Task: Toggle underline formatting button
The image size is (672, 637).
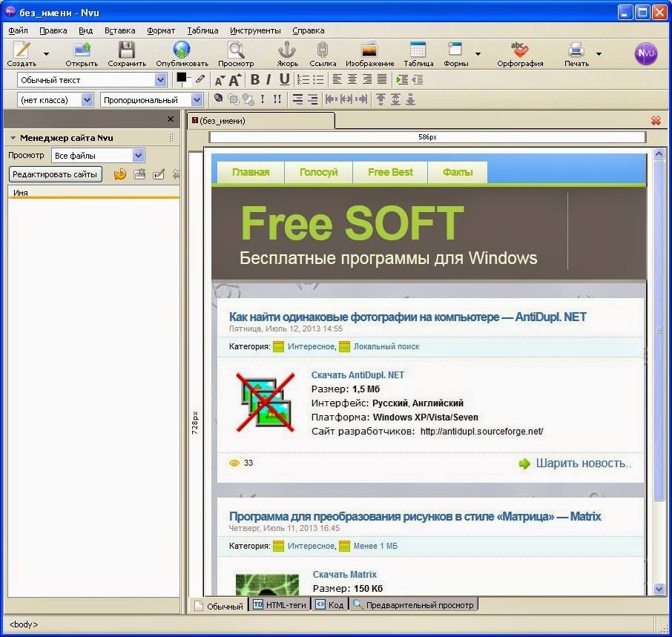Action: point(284,79)
